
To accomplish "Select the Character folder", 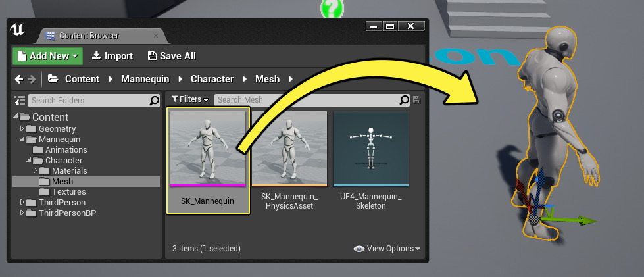I will coord(64,161).
